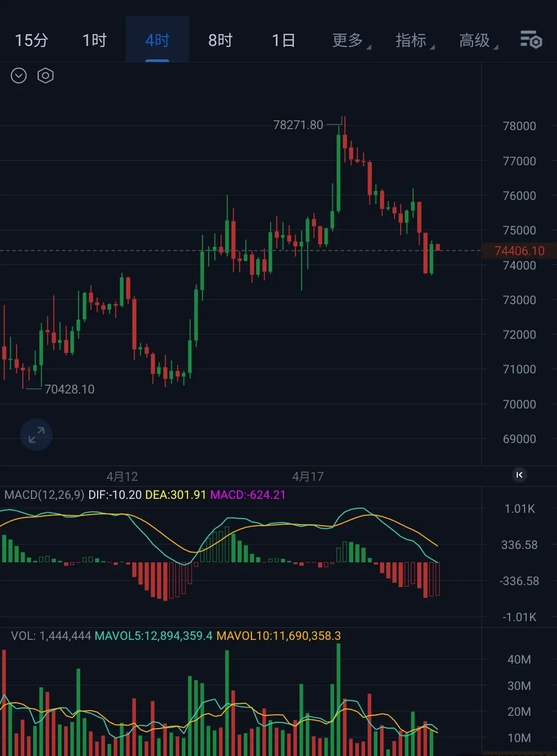The width and height of the screenshot is (557, 756).
Task: Click the 78000 price axis label
Action: coord(519,126)
